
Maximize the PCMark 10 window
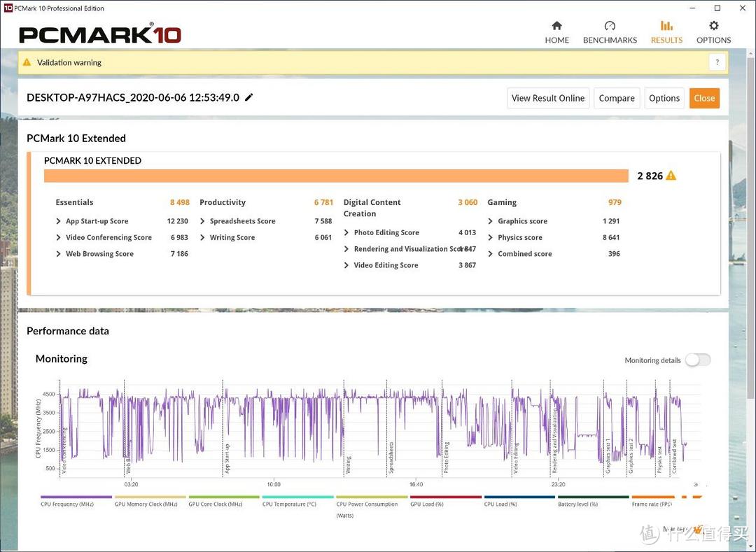pyautogui.click(x=717, y=8)
